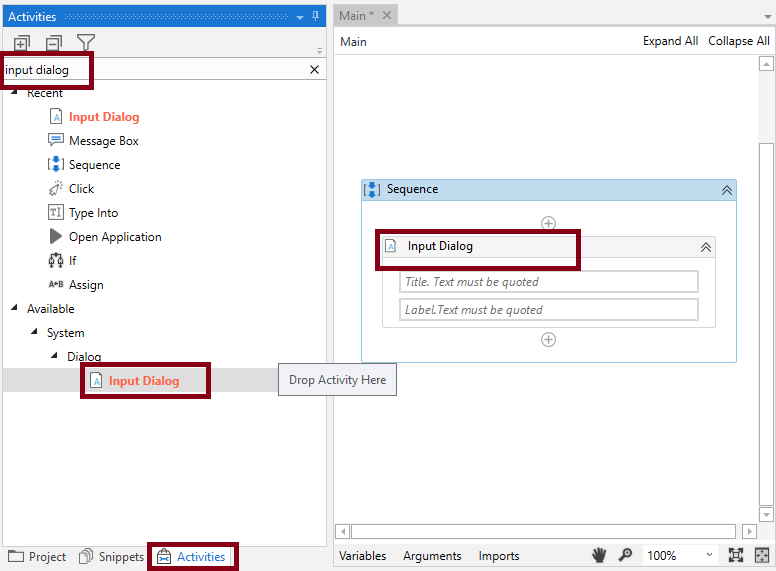This screenshot has height=571, width=776.
Task: Click the Main breadcrumb
Action: point(353,42)
